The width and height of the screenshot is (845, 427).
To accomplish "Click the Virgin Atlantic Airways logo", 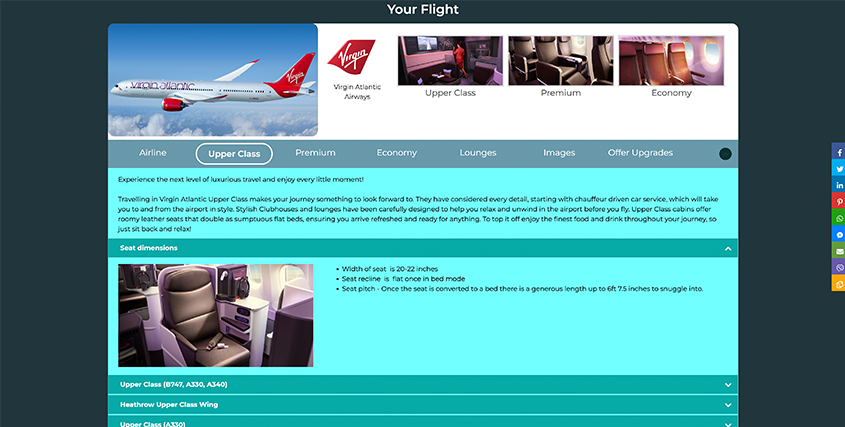I will [x=351, y=57].
